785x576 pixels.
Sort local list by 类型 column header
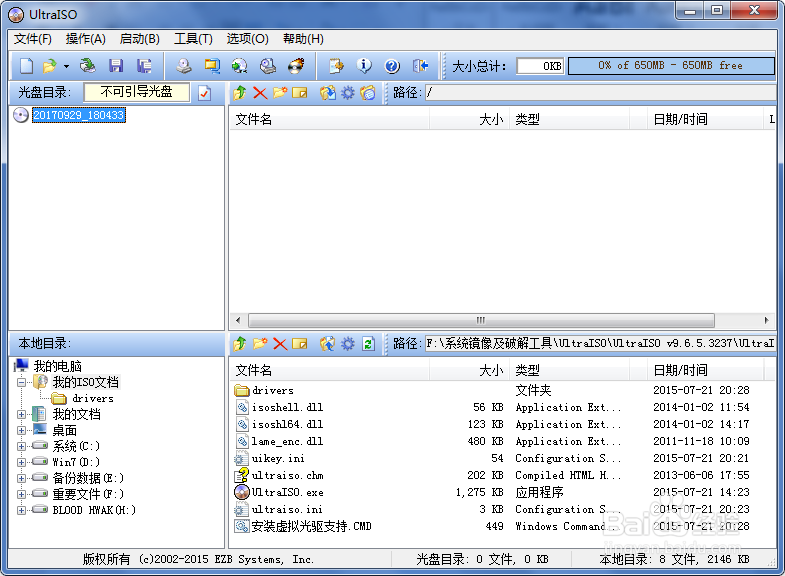pos(569,370)
